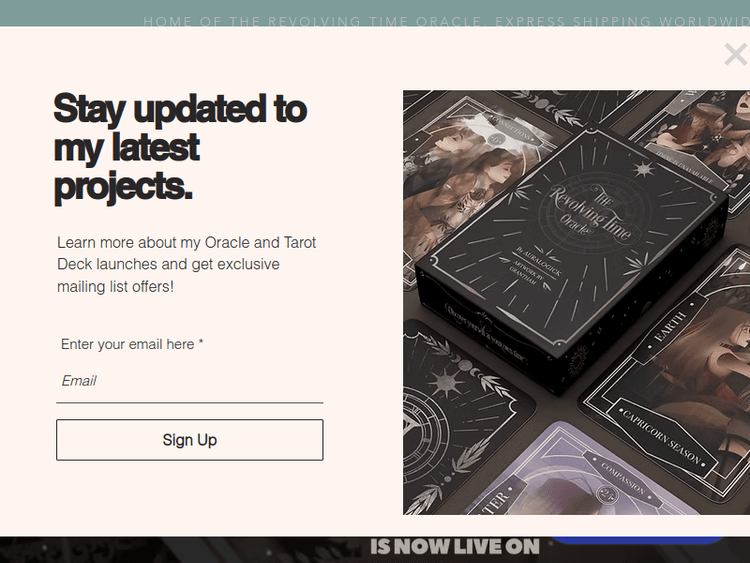The width and height of the screenshot is (750, 563).
Task: Click the 'IS NOW LIVE ON' banner text
Action: [x=454, y=546]
